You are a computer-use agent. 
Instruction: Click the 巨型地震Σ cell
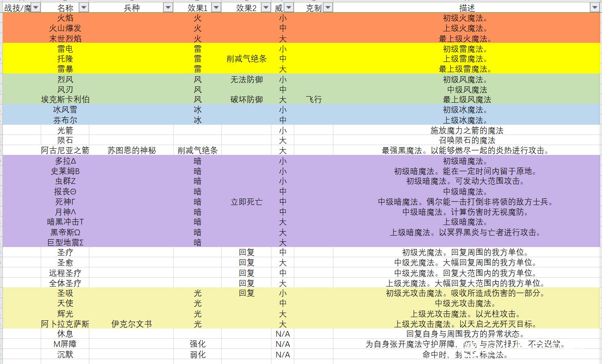65,243
